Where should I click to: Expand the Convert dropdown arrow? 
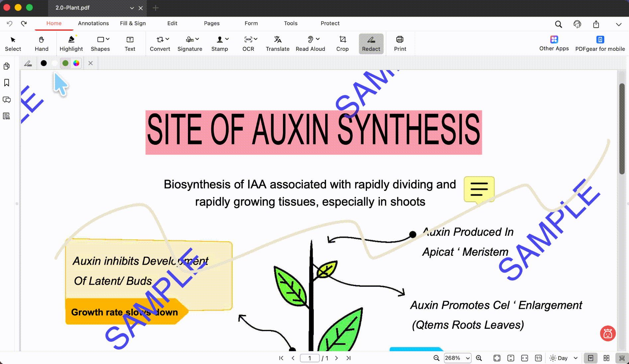click(x=167, y=39)
